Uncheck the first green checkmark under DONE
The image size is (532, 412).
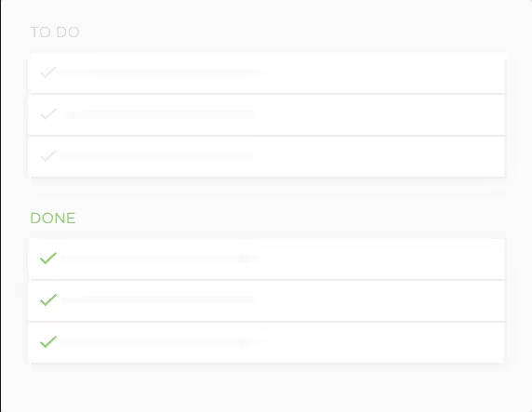[48, 259]
